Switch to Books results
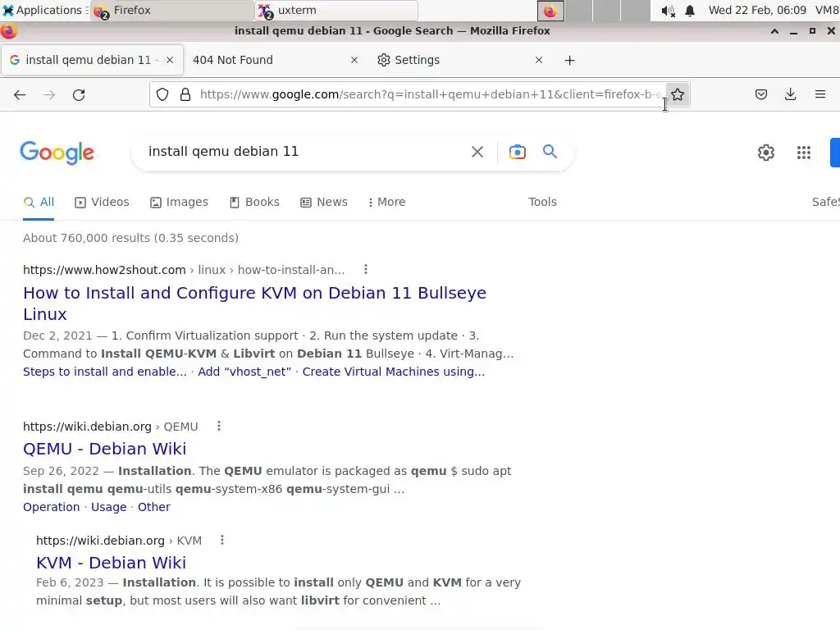Image resolution: width=840 pixels, height=630 pixels. tap(254, 202)
